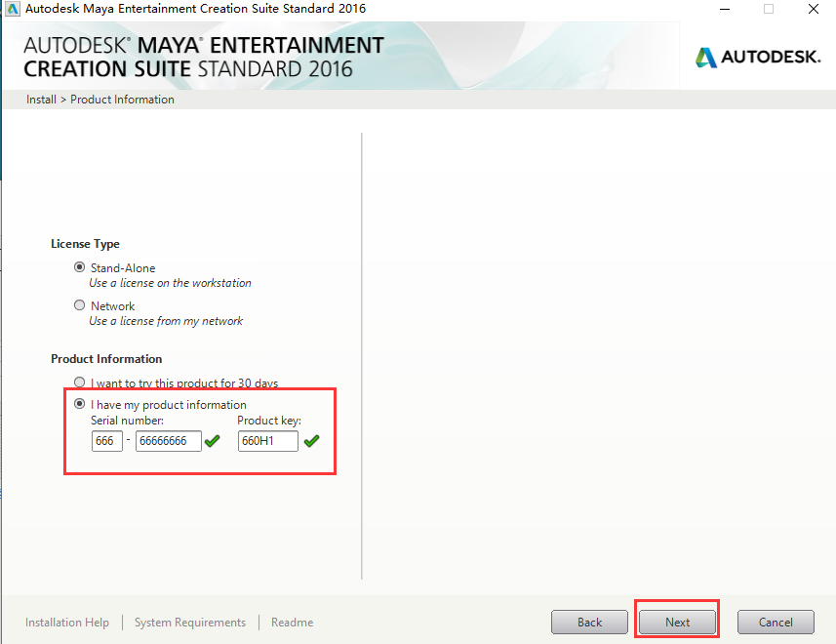Select the Stand-Alone license type

pos(79,267)
